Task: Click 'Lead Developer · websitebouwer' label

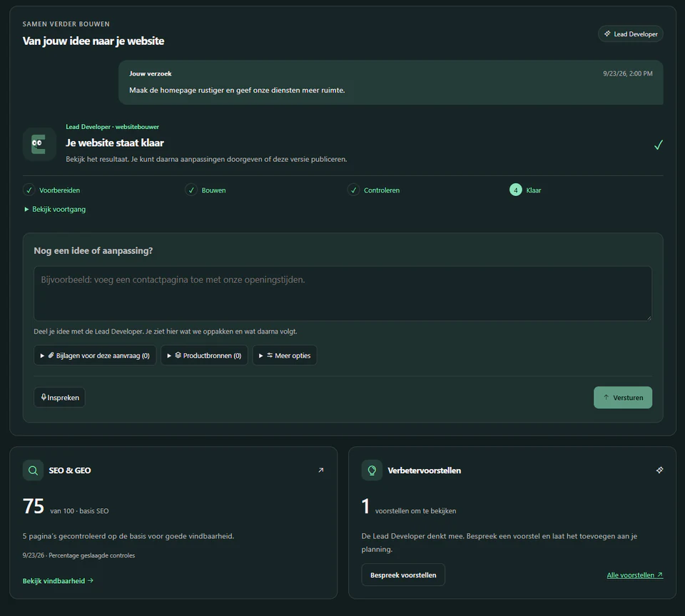Action: coord(112,127)
